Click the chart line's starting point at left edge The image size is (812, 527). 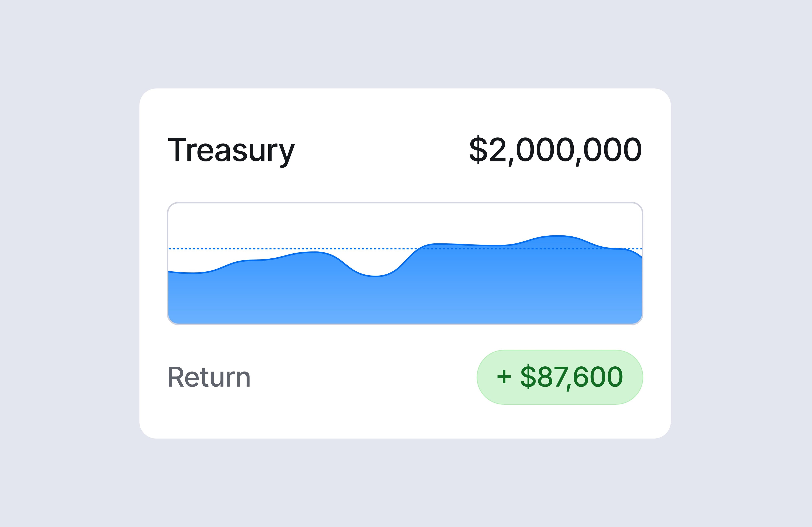(169, 271)
